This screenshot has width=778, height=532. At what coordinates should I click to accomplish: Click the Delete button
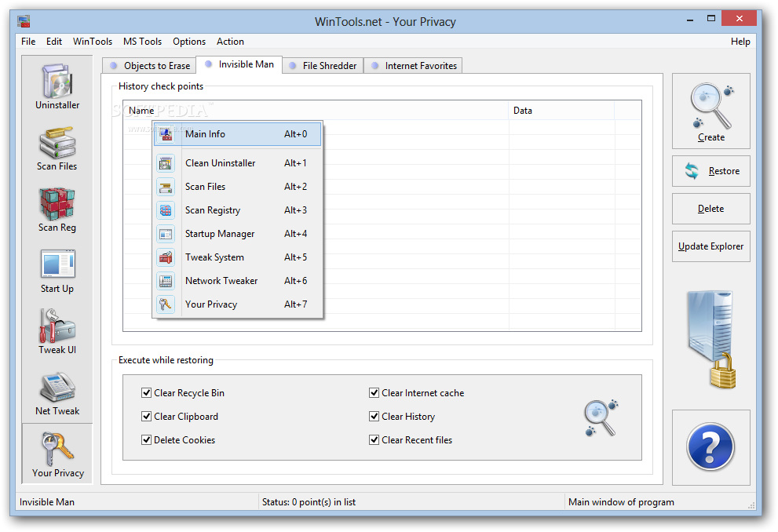(x=710, y=209)
